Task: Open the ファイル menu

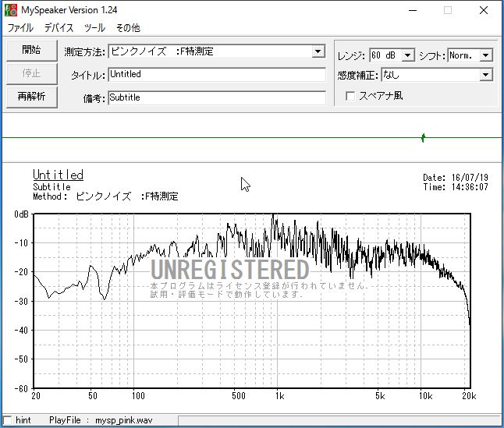Action: point(20,28)
